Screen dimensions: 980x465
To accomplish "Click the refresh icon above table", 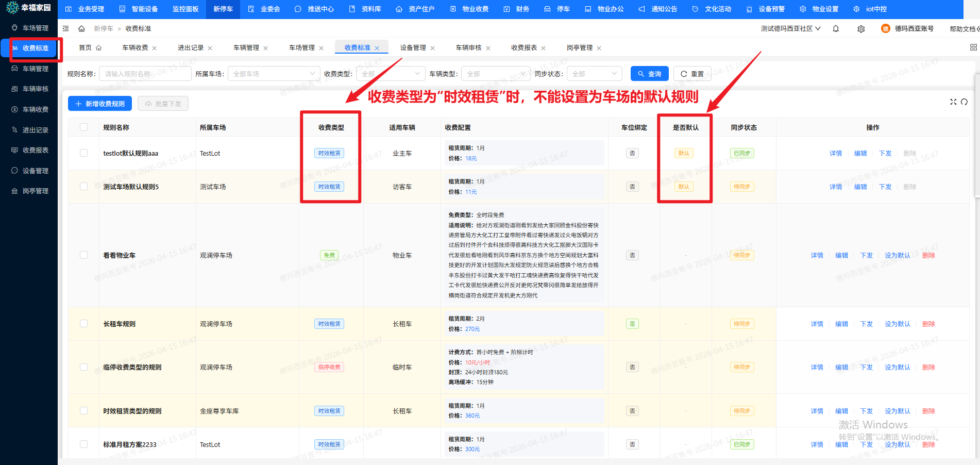I will [x=964, y=102].
